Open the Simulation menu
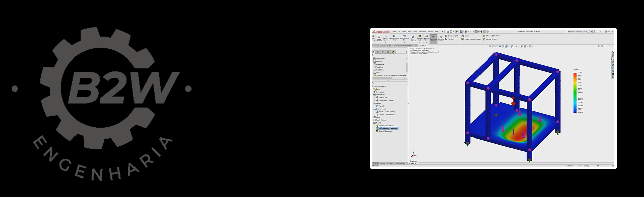 click(422, 32)
